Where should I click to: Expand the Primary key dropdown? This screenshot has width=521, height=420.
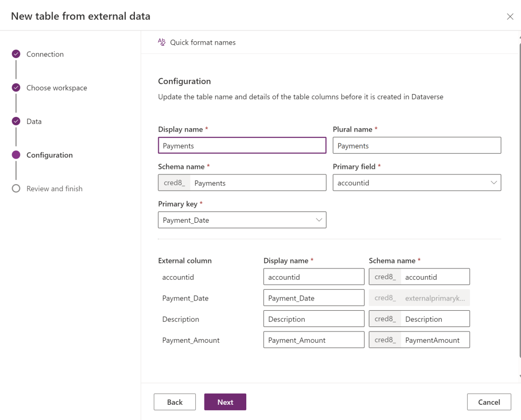[x=242, y=220]
